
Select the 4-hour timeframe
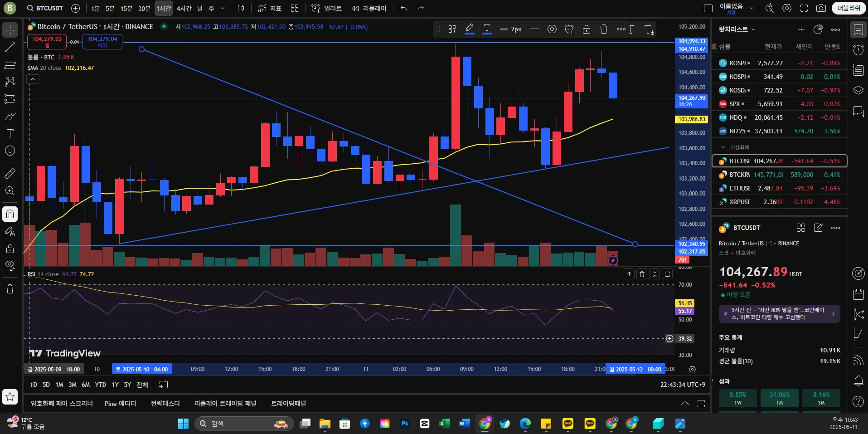(x=184, y=8)
